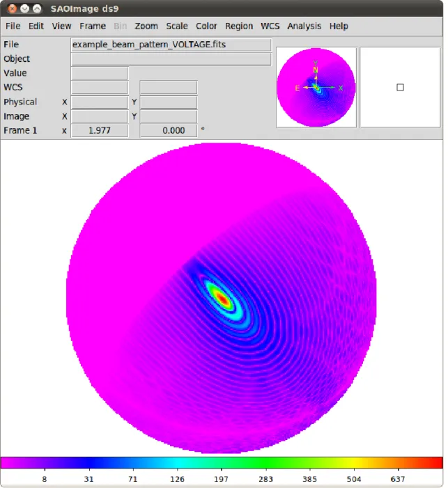Click the cyan ring around the beam peak
The height and width of the screenshot is (488, 448).
[x=238, y=315]
